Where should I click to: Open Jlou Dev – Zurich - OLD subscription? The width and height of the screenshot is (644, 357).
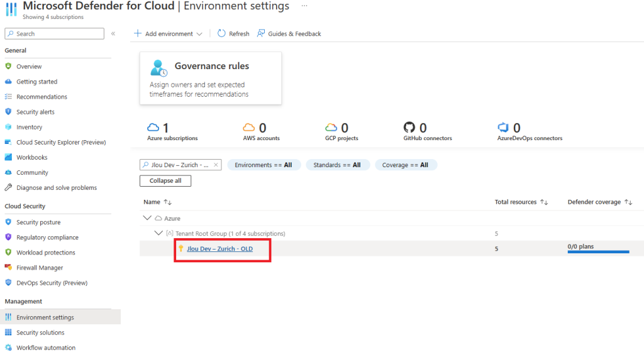(219, 249)
